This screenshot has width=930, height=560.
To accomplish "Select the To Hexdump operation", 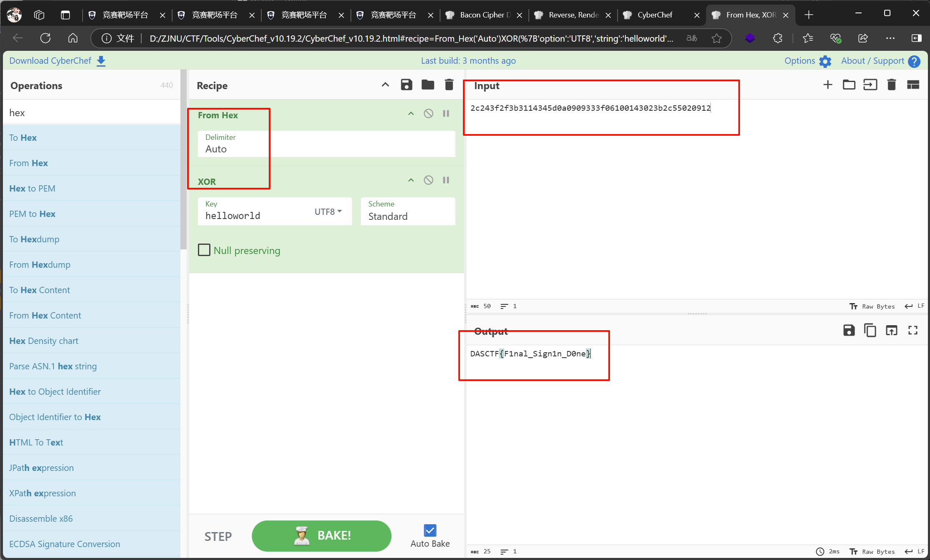I will (92, 239).
